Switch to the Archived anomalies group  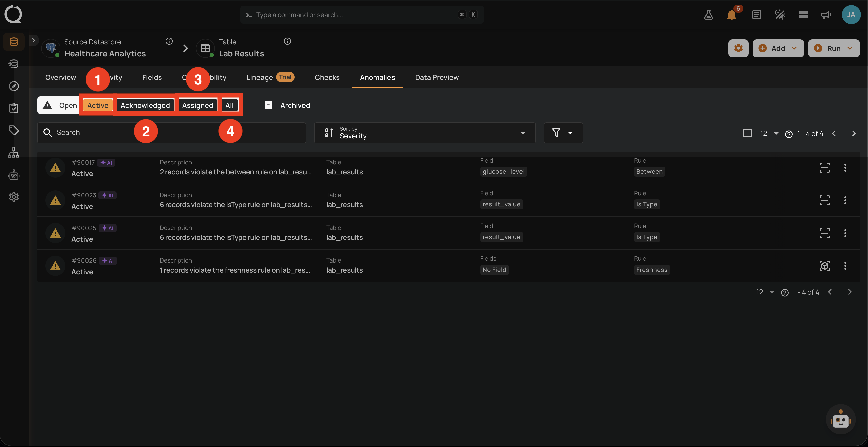(287, 105)
